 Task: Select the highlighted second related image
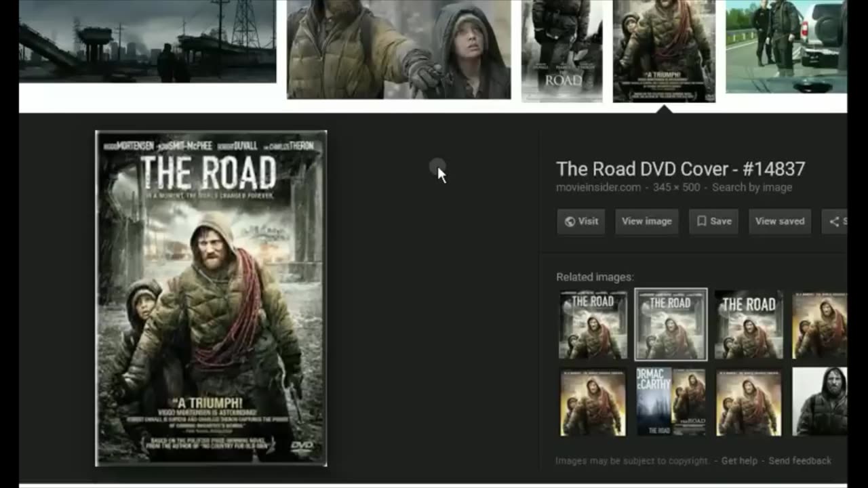(671, 325)
